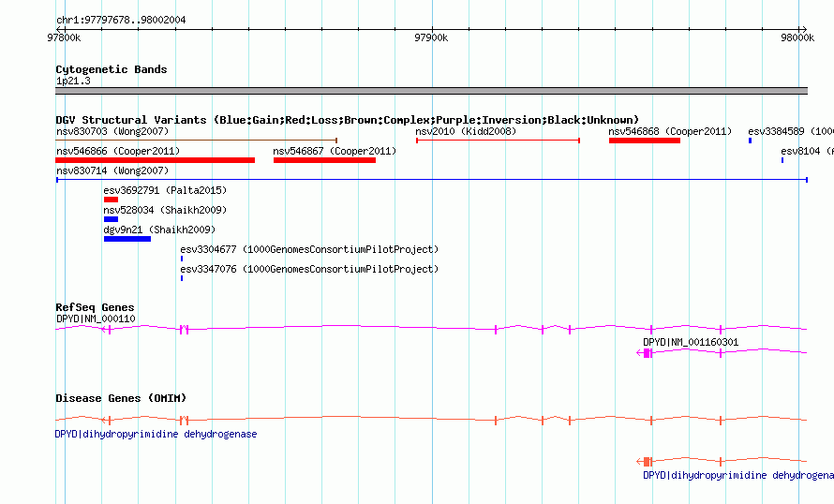Select the nsv546866 (Cooper2011) red bar
834x504 pixels.
156,160
